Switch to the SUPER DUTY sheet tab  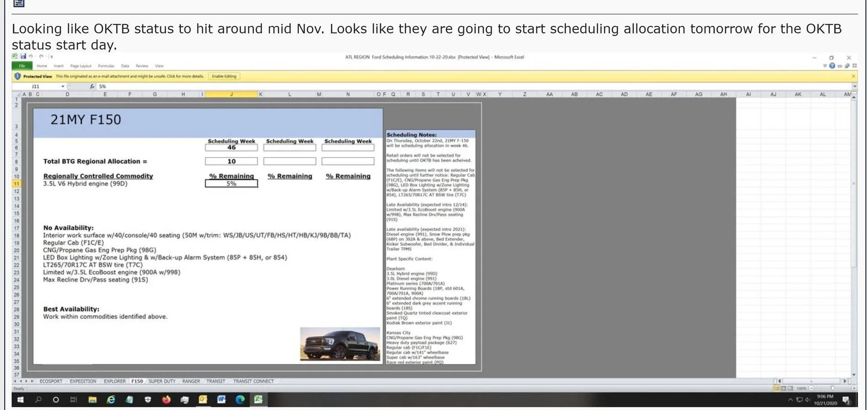(162, 381)
